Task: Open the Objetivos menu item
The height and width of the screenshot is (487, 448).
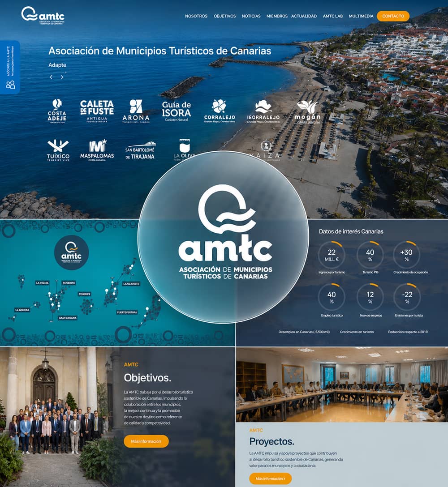Action: coord(225,16)
